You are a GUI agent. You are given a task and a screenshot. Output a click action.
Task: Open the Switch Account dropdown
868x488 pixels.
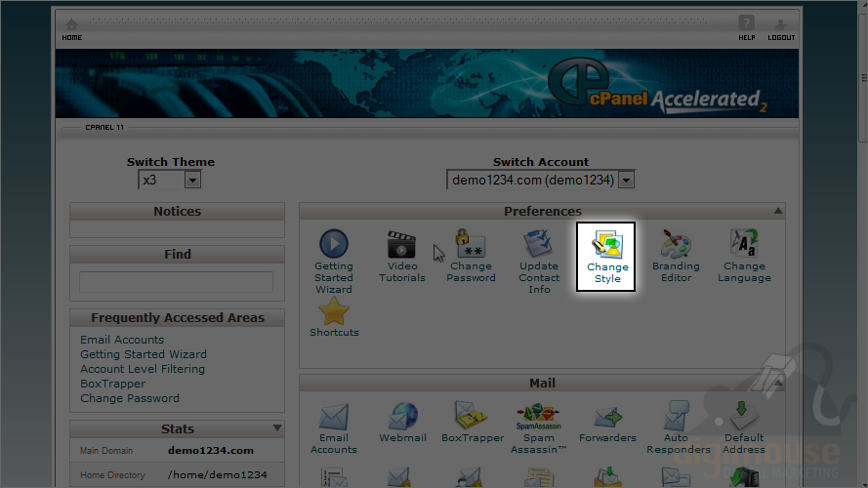pyautogui.click(x=540, y=180)
